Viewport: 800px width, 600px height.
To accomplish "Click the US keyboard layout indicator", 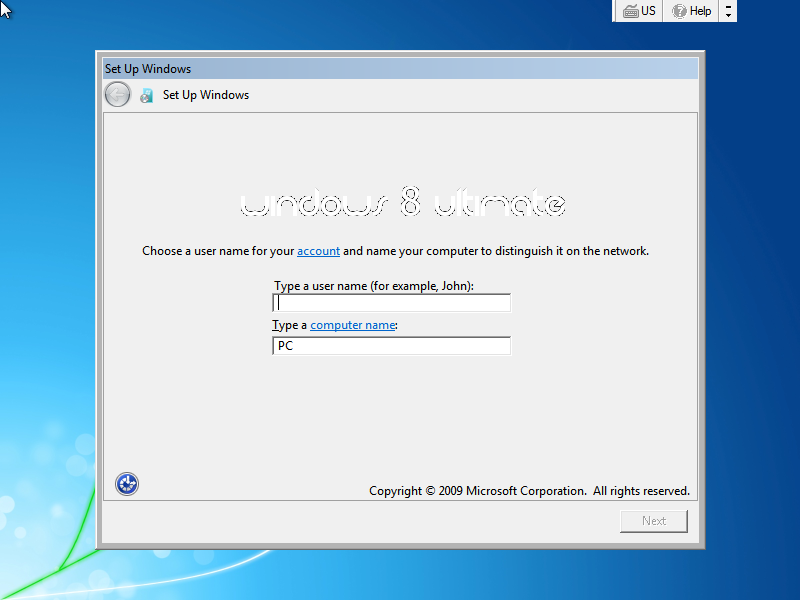I will 639,11.
